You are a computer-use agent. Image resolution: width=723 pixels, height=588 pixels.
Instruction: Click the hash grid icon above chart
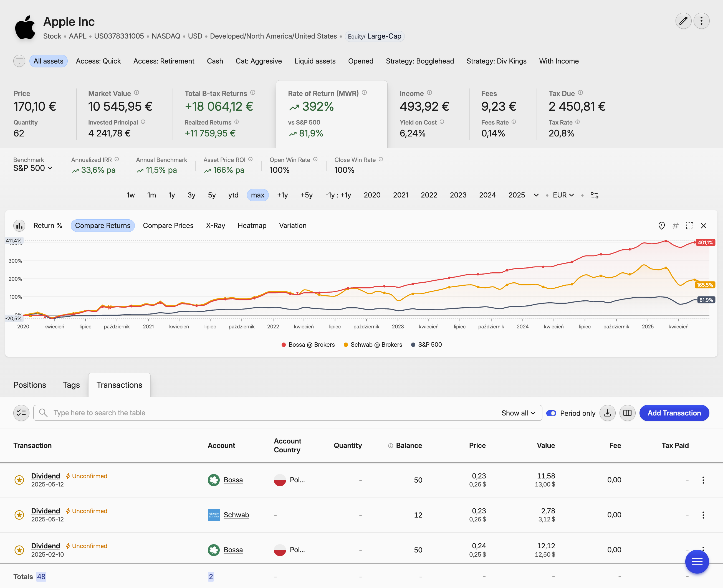click(675, 225)
